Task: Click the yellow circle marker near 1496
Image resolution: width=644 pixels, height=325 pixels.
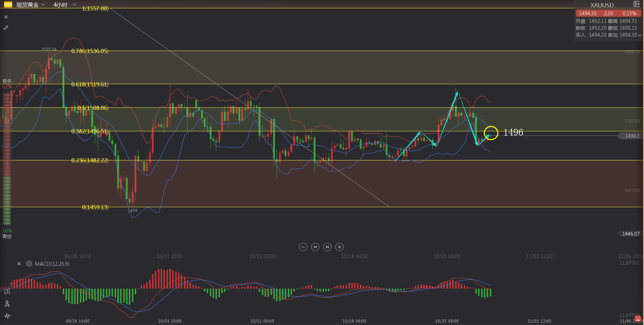Action: point(491,133)
